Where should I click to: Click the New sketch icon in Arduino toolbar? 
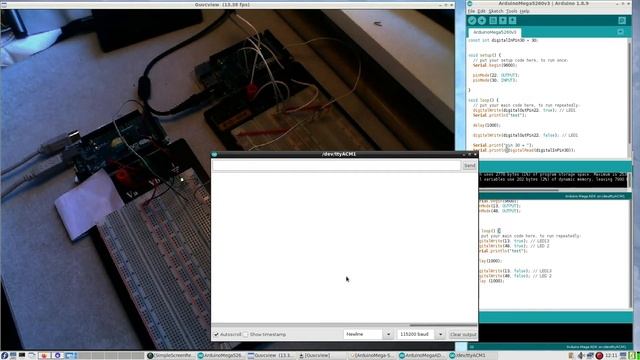pyautogui.click(x=493, y=20)
